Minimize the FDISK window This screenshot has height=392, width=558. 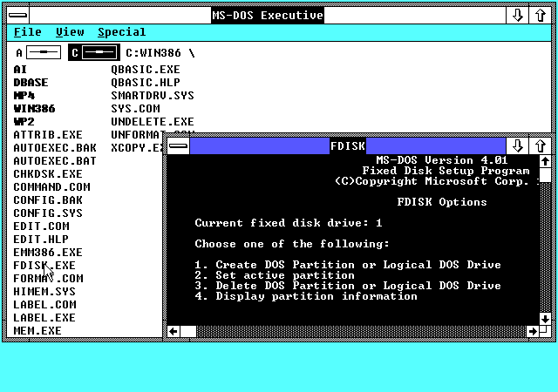(517, 145)
